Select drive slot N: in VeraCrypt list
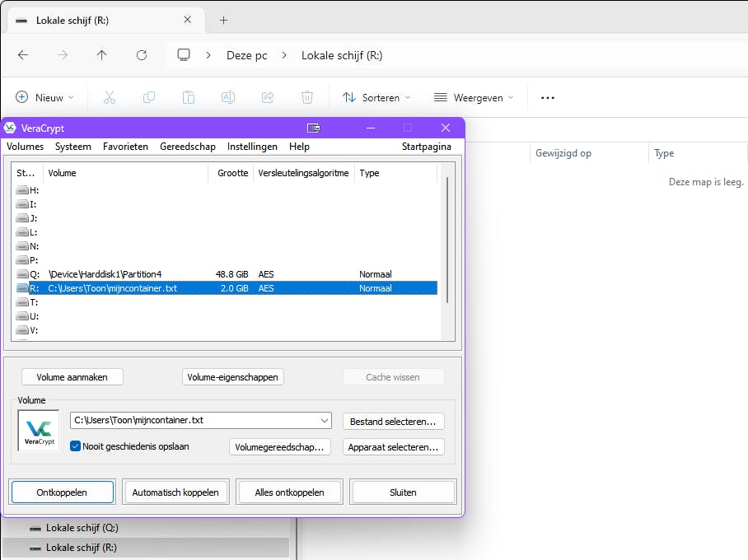The width and height of the screenshot is (748, 560). pos(28,246)
